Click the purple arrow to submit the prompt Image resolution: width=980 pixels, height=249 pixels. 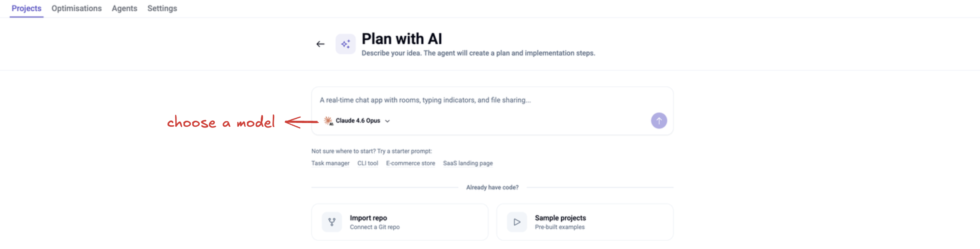(659, 121)
